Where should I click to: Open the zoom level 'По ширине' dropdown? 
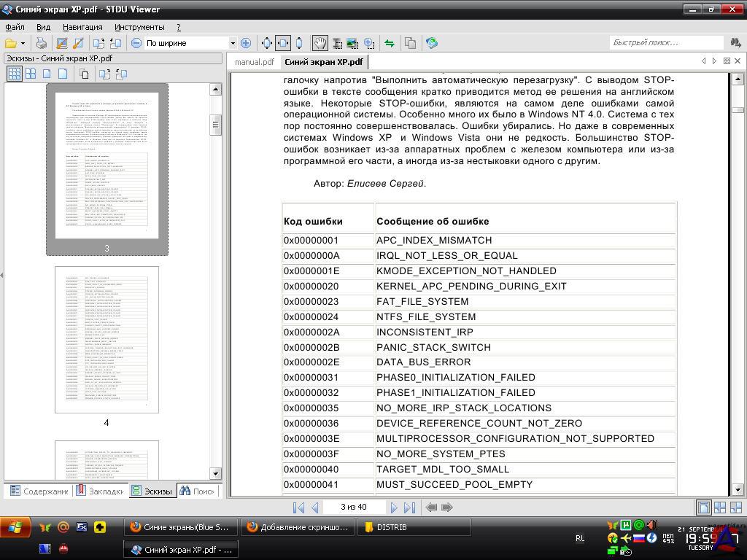click(233, 43)
